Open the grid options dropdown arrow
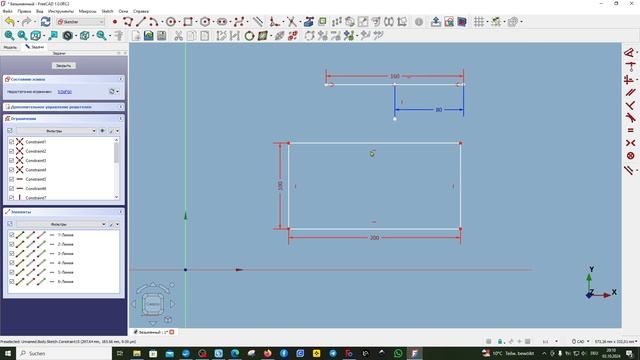The width and height of the screenshot is (640, 360). point(487,22)
